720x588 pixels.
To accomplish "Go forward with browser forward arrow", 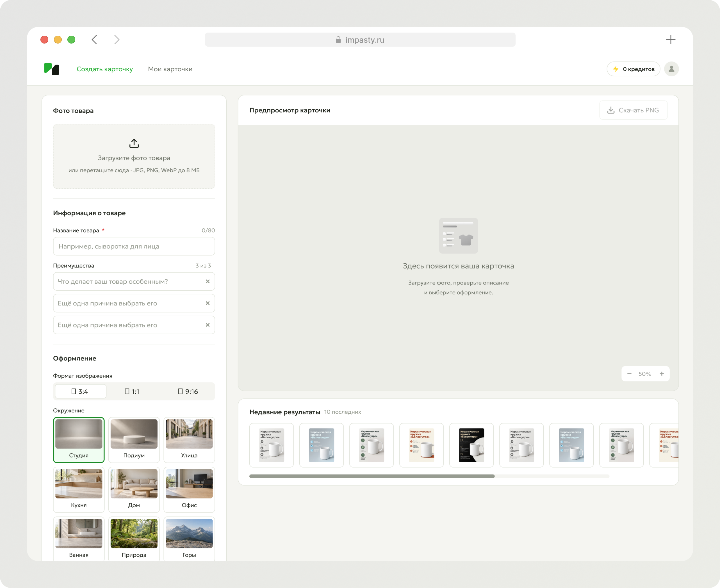I will click(117, 40).
